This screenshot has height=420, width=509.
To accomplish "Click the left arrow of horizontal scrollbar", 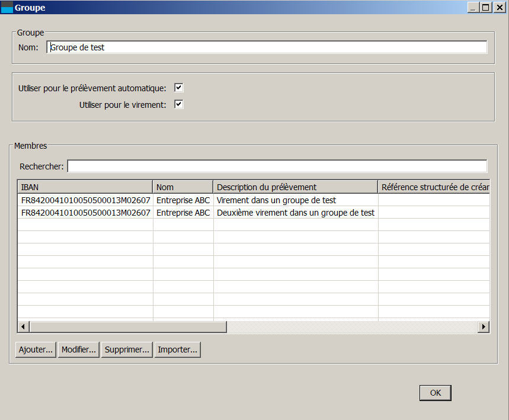I will point(23,326).
